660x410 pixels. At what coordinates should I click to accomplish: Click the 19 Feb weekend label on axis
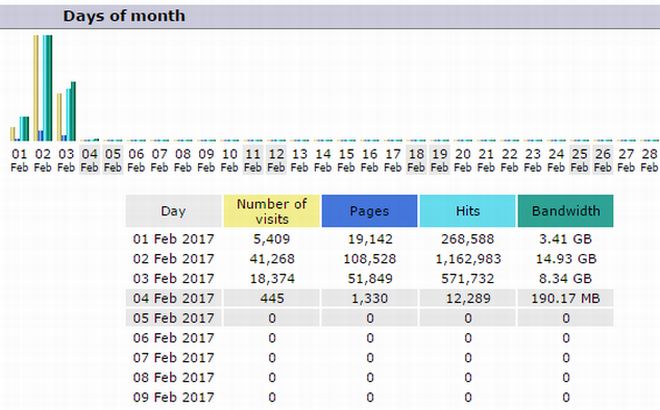439,160
